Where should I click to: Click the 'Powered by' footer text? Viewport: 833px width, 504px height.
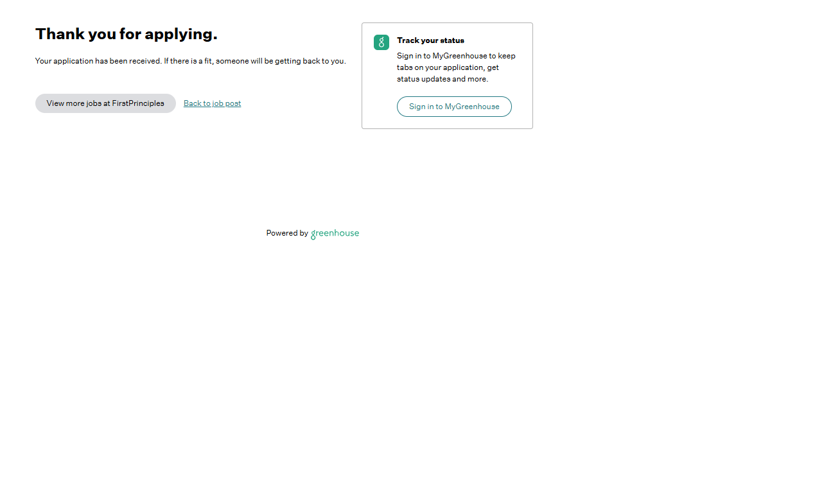pyautogui.click(x=286, y=234)
